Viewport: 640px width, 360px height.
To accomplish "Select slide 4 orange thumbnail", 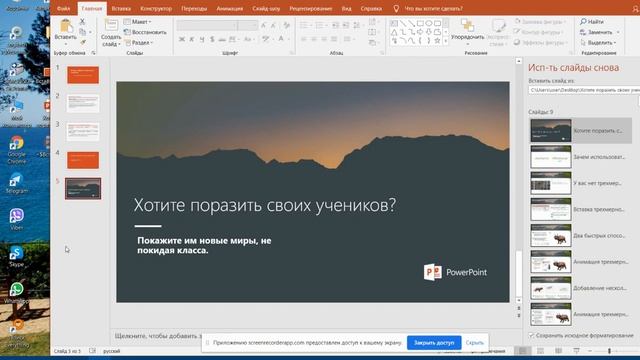I will 83,160.
